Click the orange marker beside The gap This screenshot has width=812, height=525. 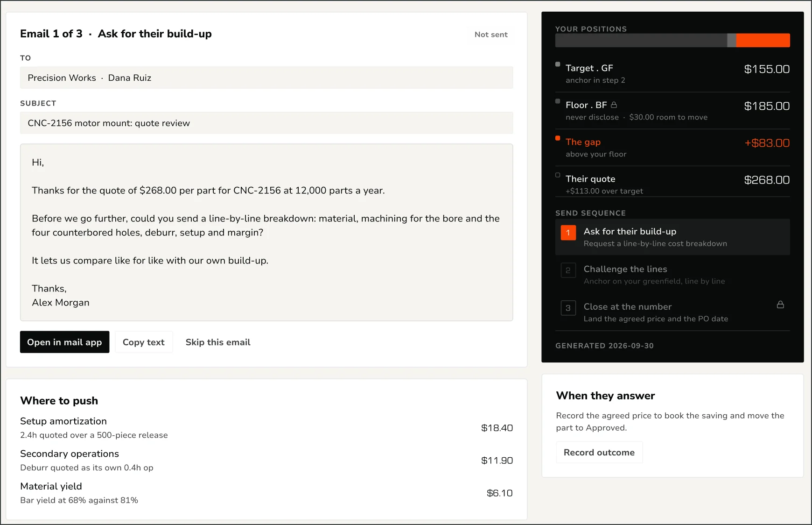pos(558,138)
